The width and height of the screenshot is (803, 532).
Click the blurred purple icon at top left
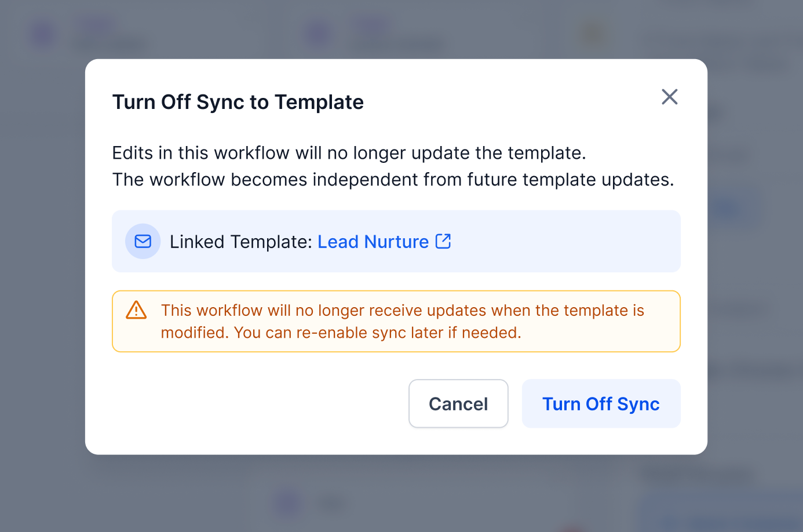coord(42,35)
